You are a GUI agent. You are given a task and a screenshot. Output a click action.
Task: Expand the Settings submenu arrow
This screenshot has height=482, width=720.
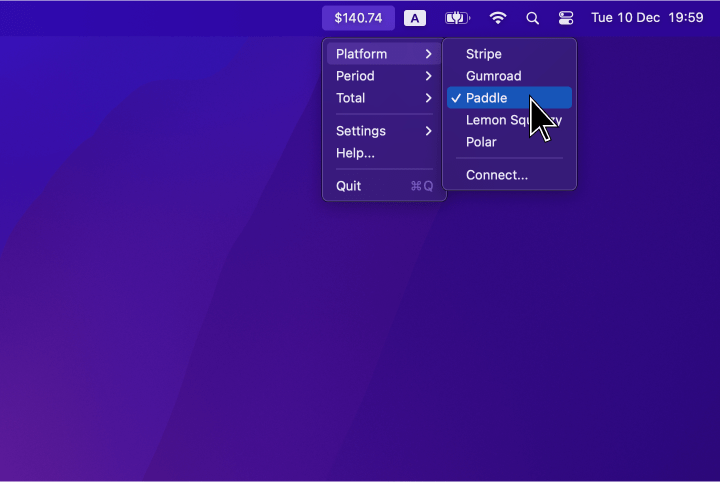[429, 131]
